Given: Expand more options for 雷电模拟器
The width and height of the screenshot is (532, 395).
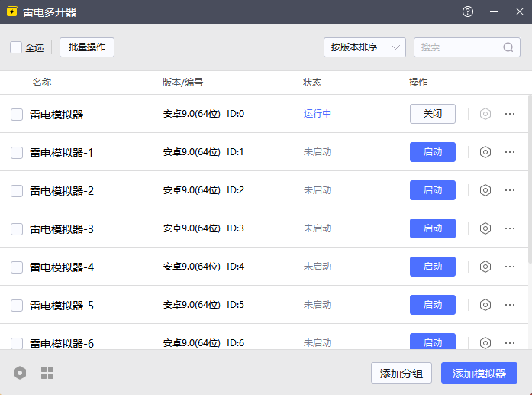Looking at the screenshot, I should 510,114.
